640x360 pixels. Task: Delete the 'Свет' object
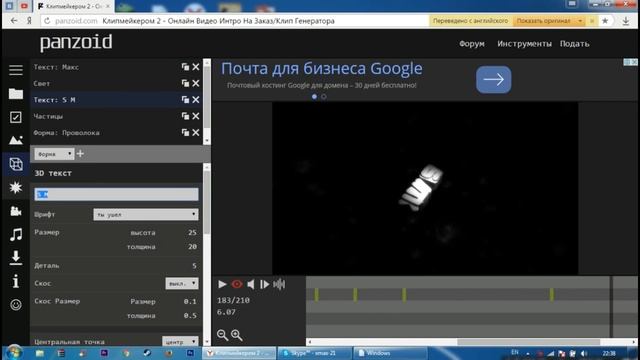196,83
